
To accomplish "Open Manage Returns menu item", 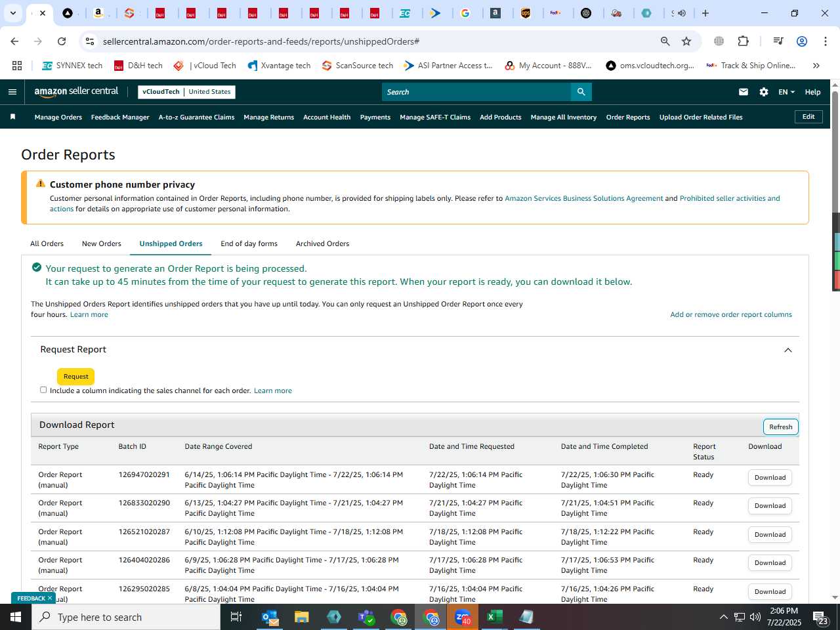I will [268, 117].
